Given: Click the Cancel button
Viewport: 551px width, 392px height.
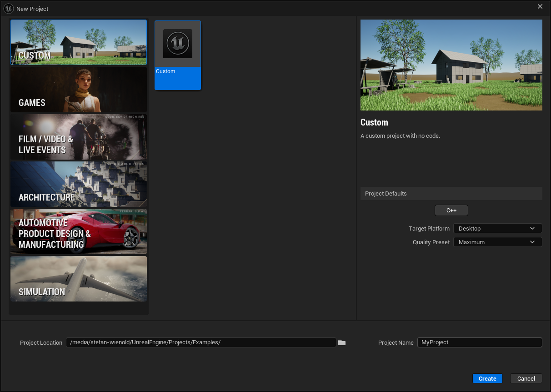Looking at the screenshot, I should coord(526,378).
